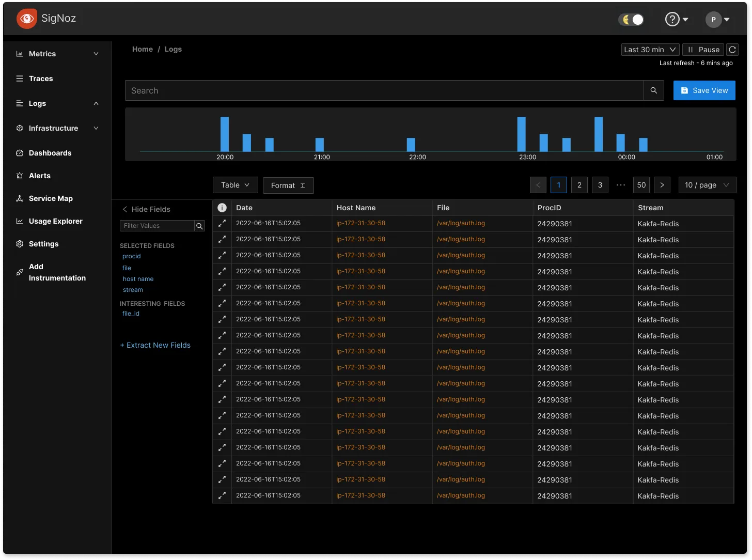752x560 pixels.
Task: Click the Save View button
Action: [704, 90]
